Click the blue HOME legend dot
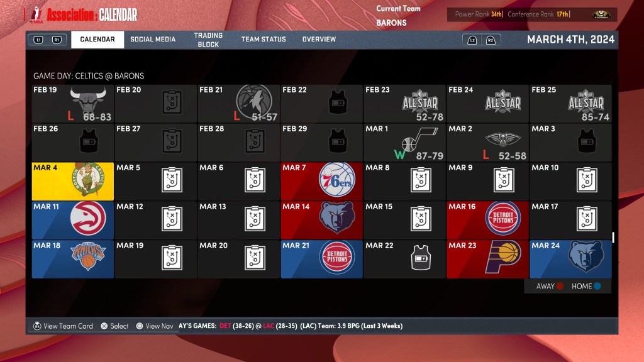The height and width of the screenshot is (362, 644). 597,287
